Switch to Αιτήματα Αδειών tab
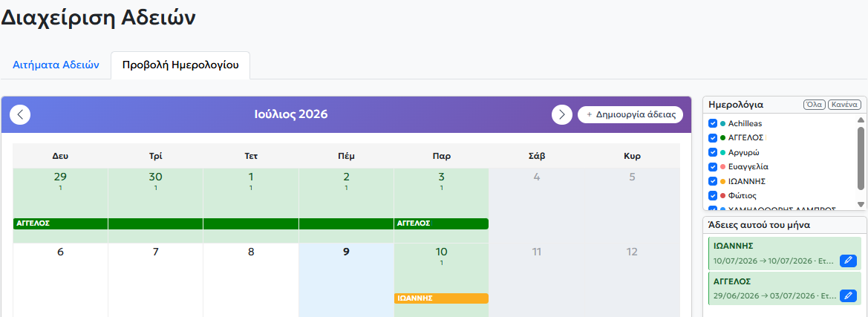The image size is (868, 317). (x=56, y=65)
